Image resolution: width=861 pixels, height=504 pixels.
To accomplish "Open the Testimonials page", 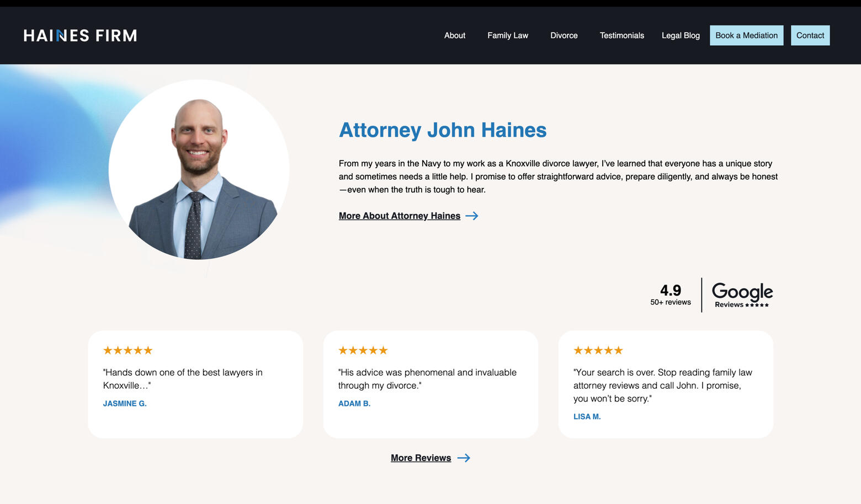I will [x=621, y=36].
